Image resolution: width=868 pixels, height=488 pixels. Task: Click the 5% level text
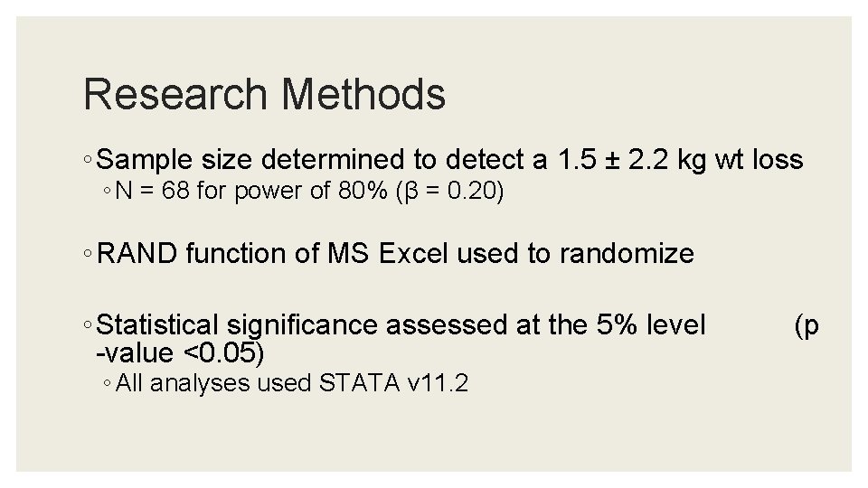point(651,324)
